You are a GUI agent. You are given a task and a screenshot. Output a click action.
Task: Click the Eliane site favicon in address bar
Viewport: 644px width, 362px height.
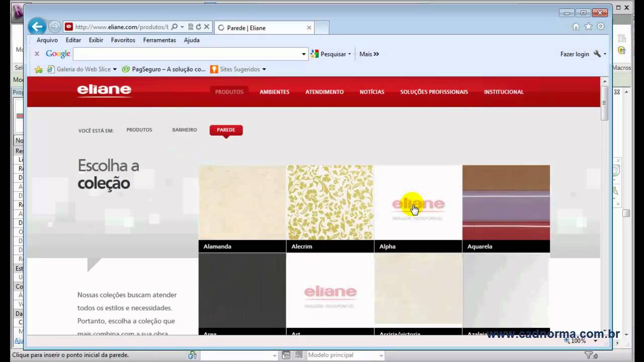point(68,27)
